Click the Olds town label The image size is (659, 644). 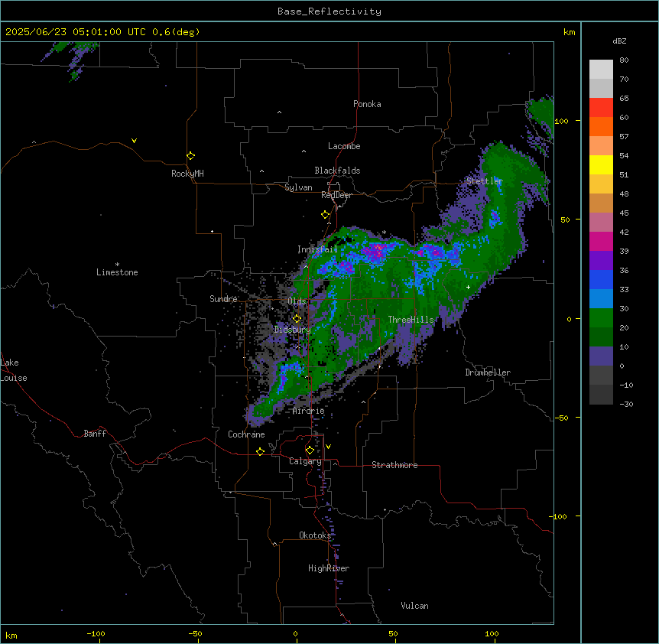tap(297, 301)
